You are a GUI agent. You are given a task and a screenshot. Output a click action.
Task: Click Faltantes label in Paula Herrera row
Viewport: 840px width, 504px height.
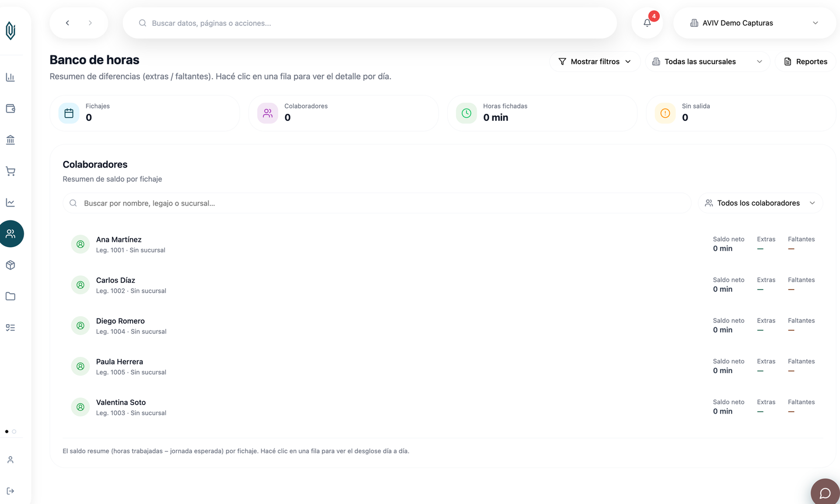click(x=801, y=361)
